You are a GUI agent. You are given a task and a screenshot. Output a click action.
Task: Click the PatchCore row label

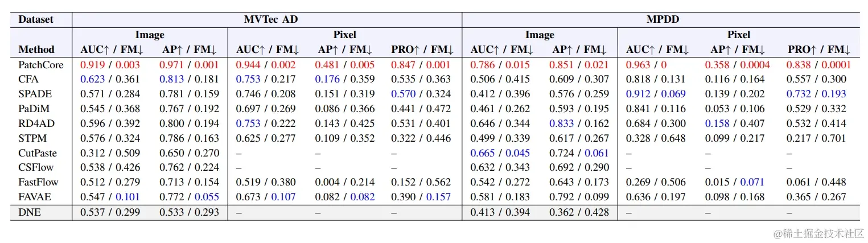pyautogui.click(x=41, y=65)
